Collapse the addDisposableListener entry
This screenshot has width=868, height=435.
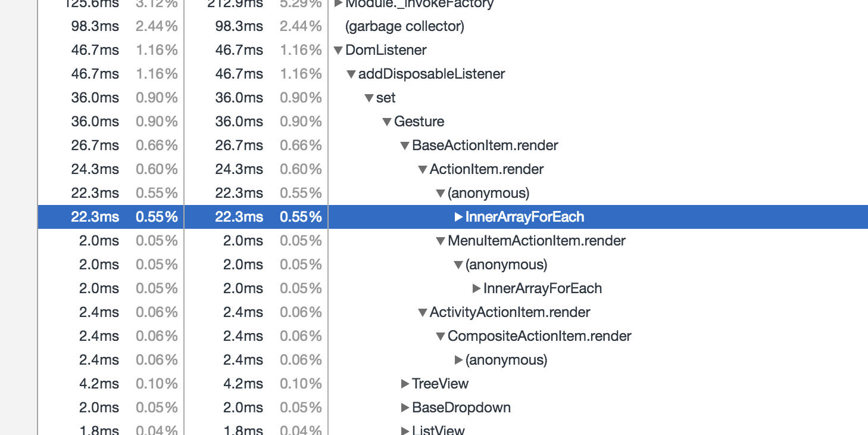click(351, 74)
